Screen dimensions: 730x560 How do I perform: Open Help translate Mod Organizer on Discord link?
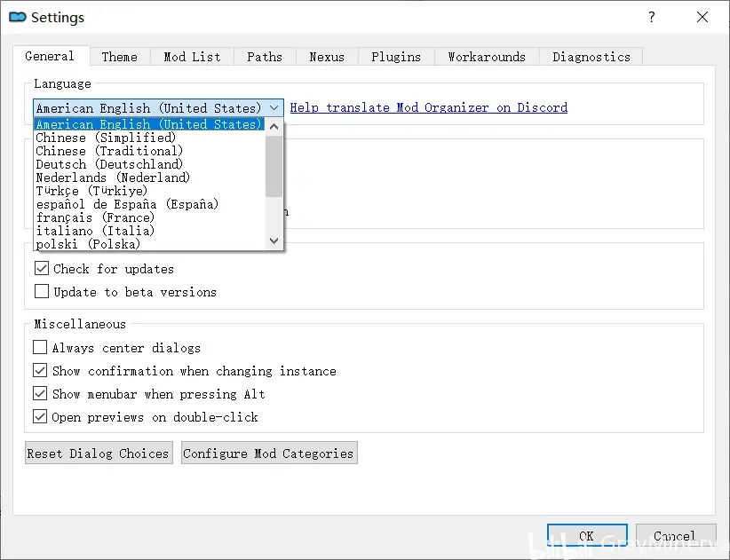click(x=428, y=108)
